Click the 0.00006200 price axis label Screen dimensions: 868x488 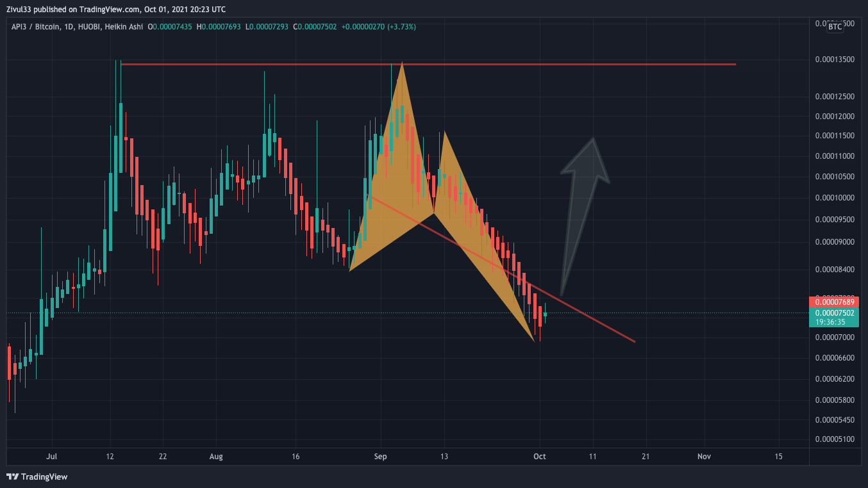coord(835,379)
